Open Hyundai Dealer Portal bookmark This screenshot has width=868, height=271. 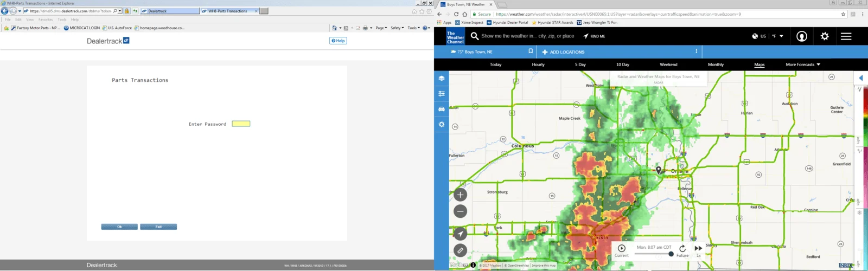pyautogui.click(x=507, y=23)
